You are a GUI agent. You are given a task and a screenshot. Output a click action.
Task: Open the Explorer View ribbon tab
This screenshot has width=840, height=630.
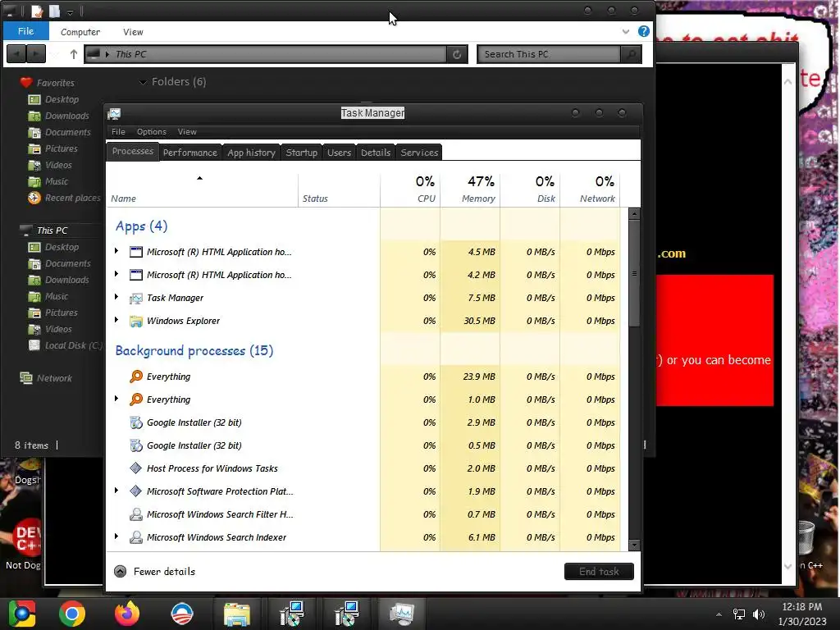point(133,32)
